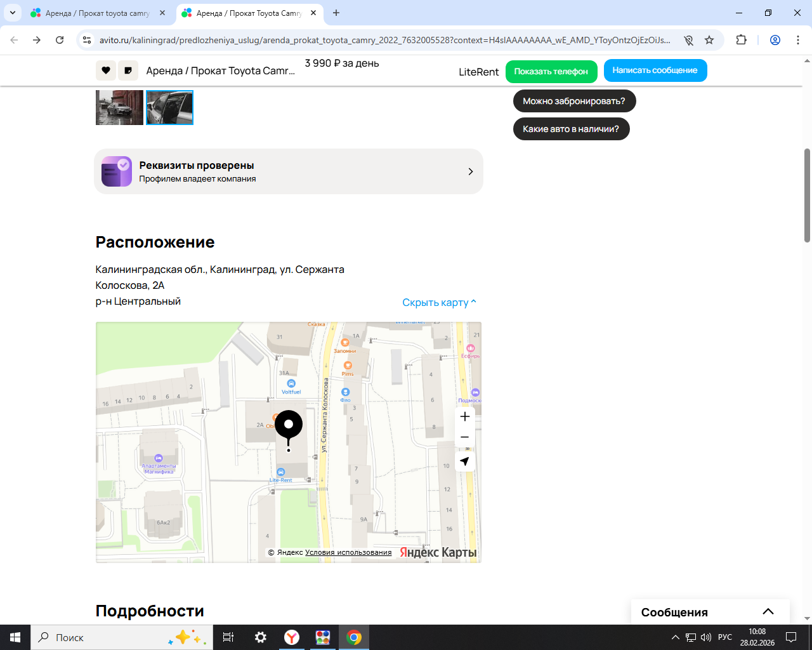Add the listing to favorites with heart icon
Screen dimensions: 812x650
click(x=105, y=70)
